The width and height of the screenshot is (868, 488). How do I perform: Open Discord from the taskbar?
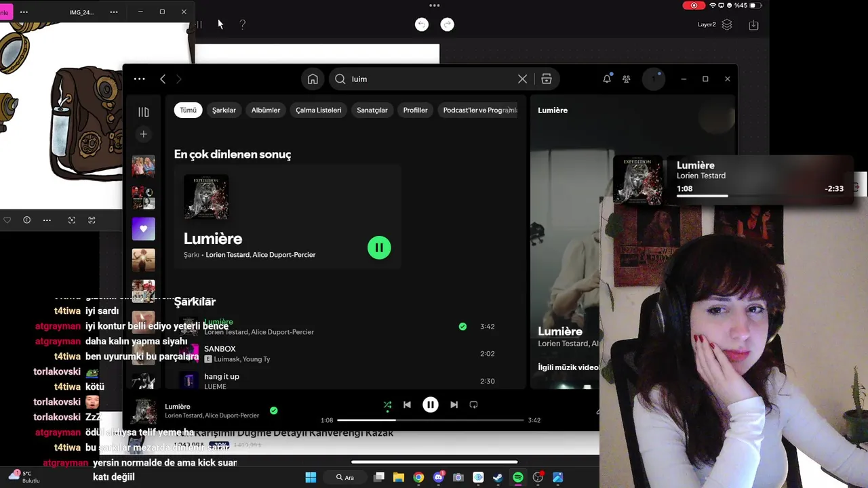[x=438, y=477]
